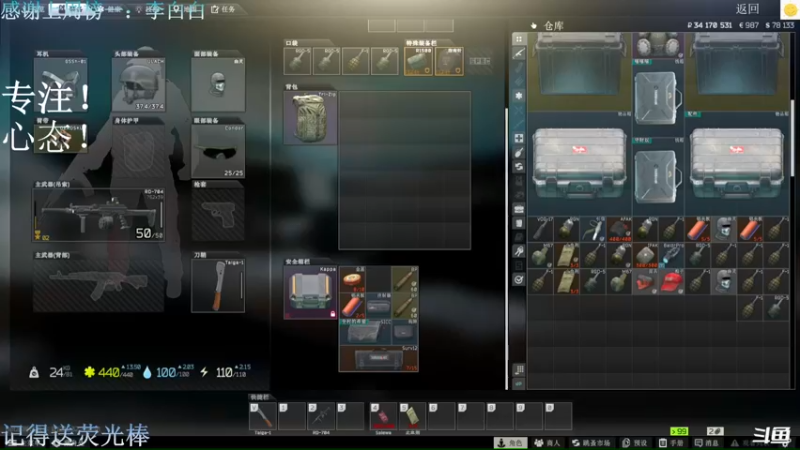
Task: Filter stash by food drumstick icon
Action: 519,152
